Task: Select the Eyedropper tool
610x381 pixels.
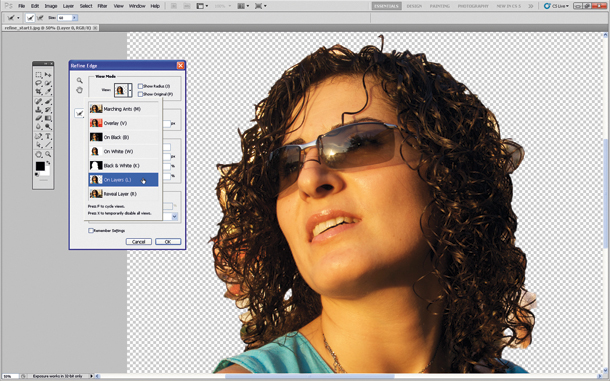Action: (48, 92)
